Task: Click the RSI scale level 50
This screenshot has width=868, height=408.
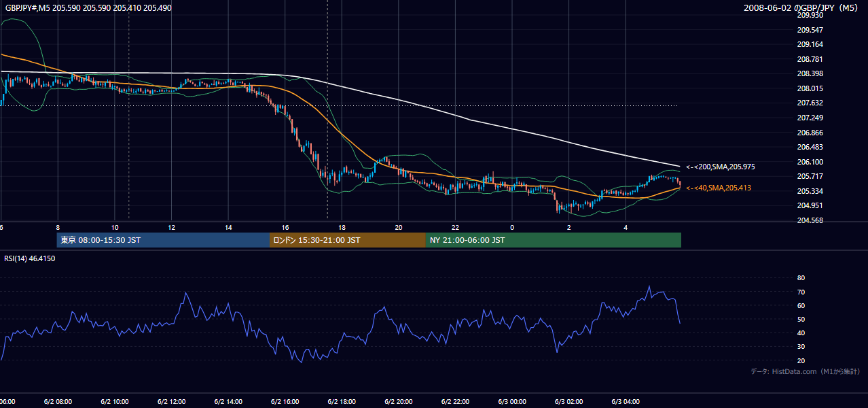Action: [x=801, y=319]
